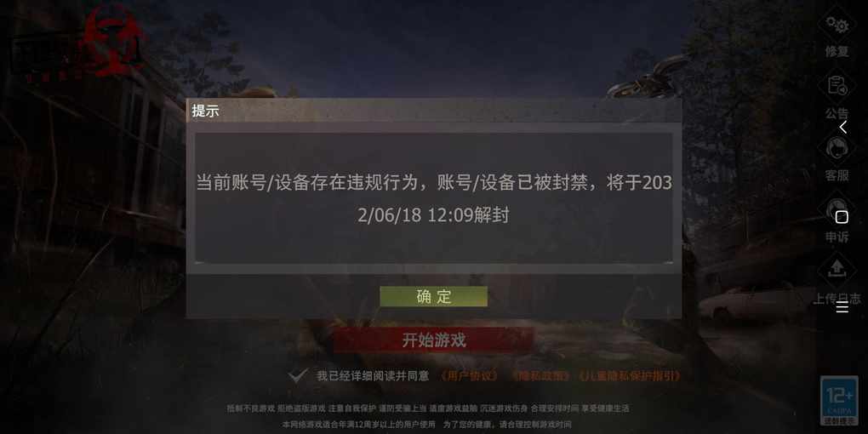Viewport: 868px width, 434px height.
Task: Contact 客服 customer service icon
Action: click(837, 157)
